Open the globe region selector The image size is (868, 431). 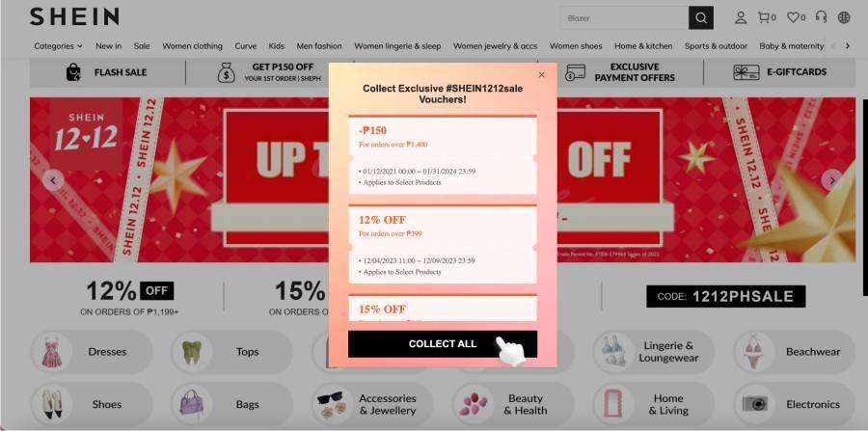tap(844, 17)
